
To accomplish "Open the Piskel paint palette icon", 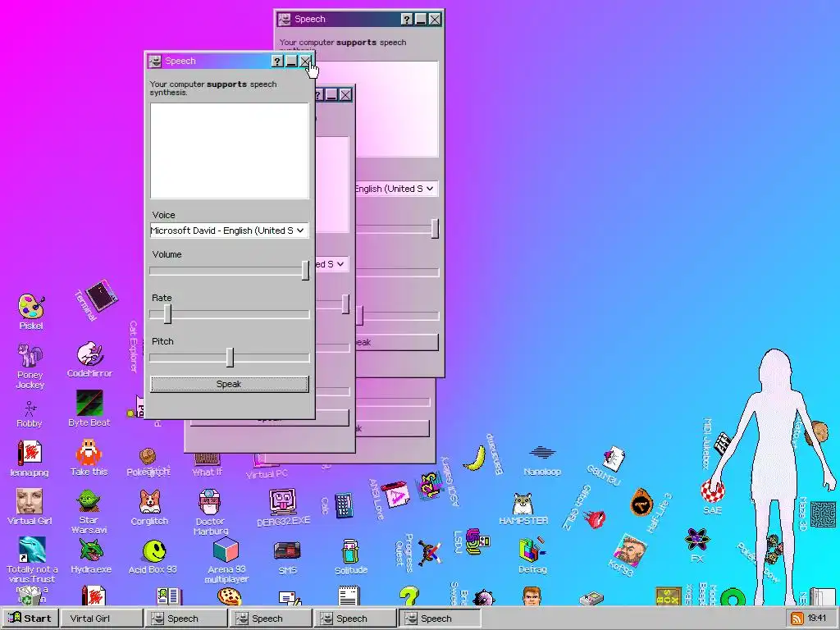I will click(31, 307).
